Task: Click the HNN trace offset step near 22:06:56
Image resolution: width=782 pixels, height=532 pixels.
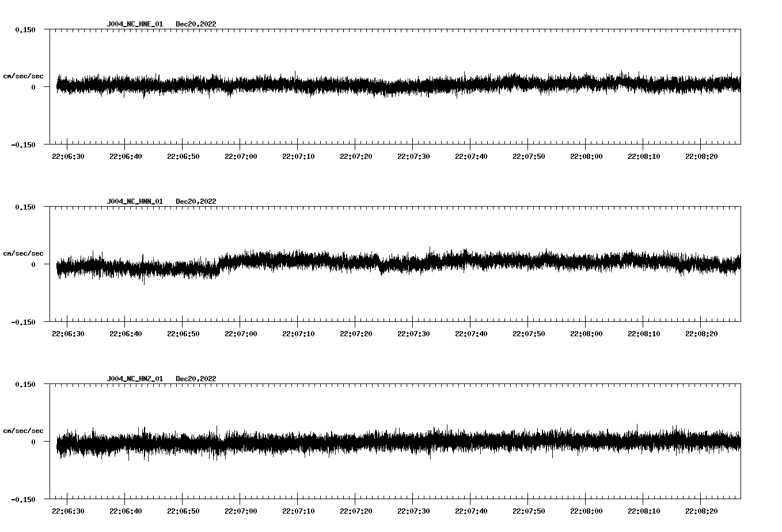Action: pyautogui.click(x=219, y=265)
